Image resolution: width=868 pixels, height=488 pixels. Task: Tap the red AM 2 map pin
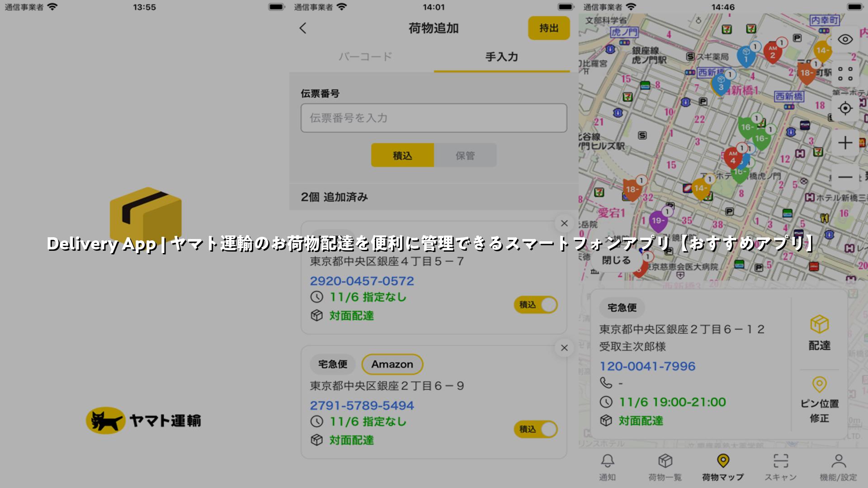pyautogui.click(x=773, y=53)
